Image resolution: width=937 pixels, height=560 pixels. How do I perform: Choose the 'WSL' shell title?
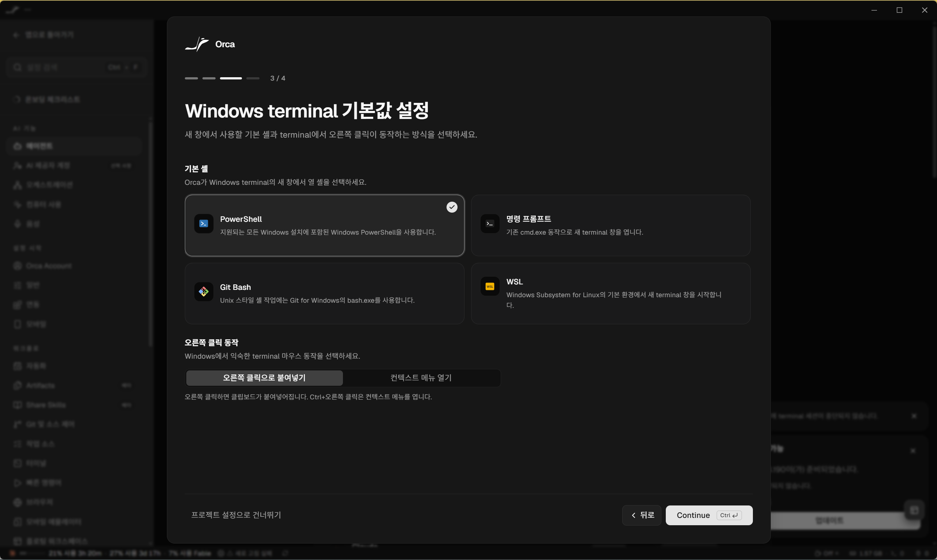514,282
